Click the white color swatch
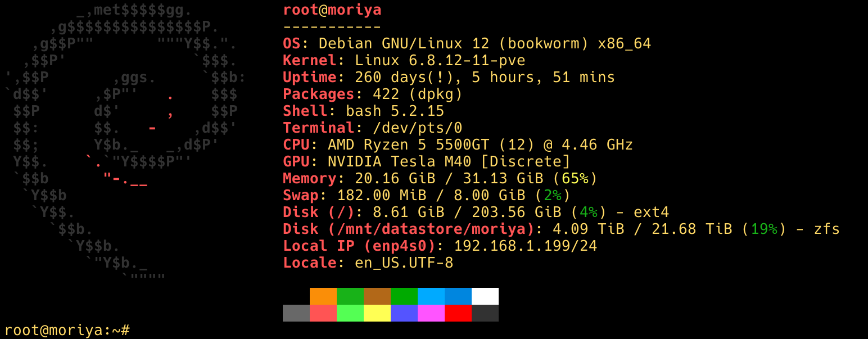The width and height of the screenshot is (868, 339). (x=485, y=296)
